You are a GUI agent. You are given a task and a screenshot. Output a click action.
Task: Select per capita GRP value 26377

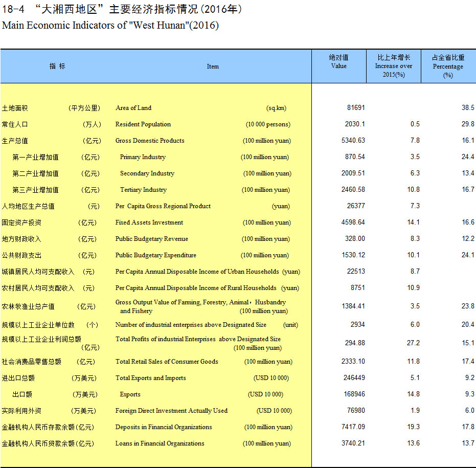pyautogui.click(x=356, y=206)
